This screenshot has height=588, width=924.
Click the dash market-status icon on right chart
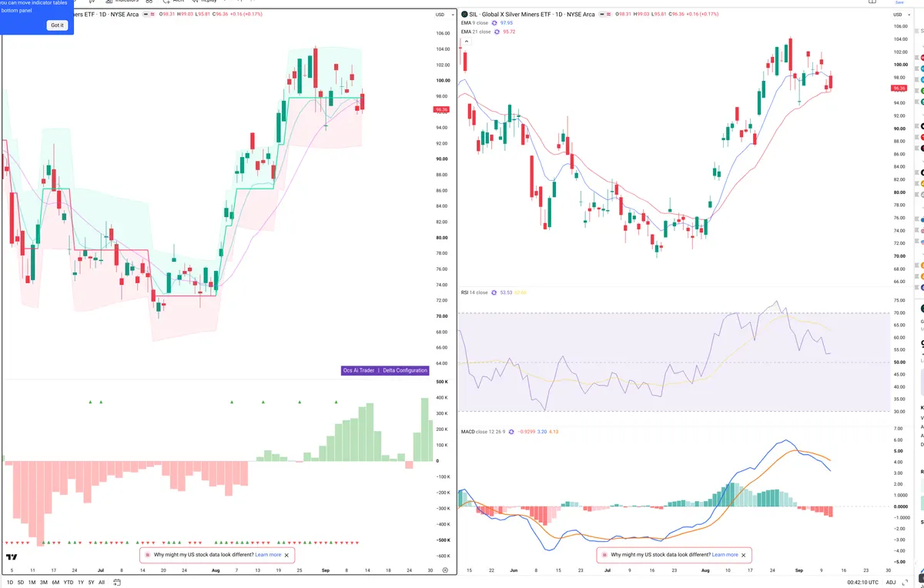[x=602, y=15]
